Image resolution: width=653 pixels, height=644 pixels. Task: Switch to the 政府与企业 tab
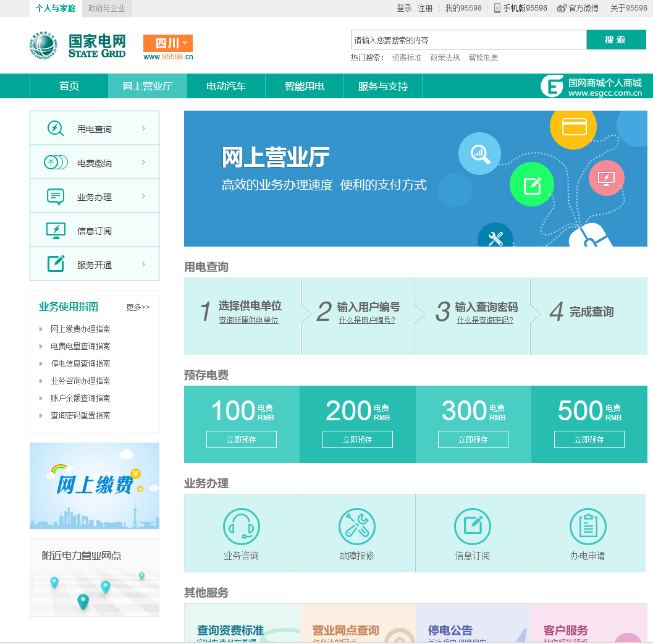pyautogui.click(x=107, y=8)
